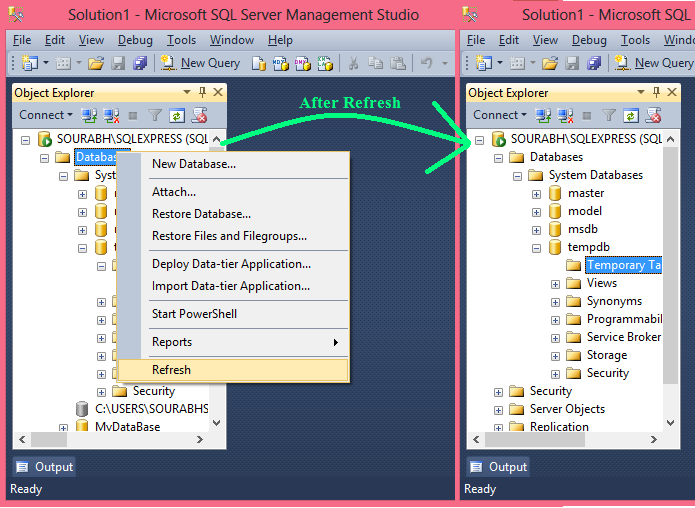Click New Query in left window toolbar
The width and height of the screenshot is (695, 508).
pyautogui.click(x=200, y=63)
